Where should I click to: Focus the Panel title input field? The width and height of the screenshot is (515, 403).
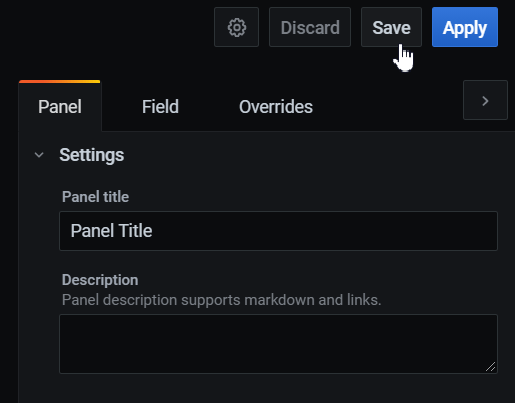click(278, 231)
